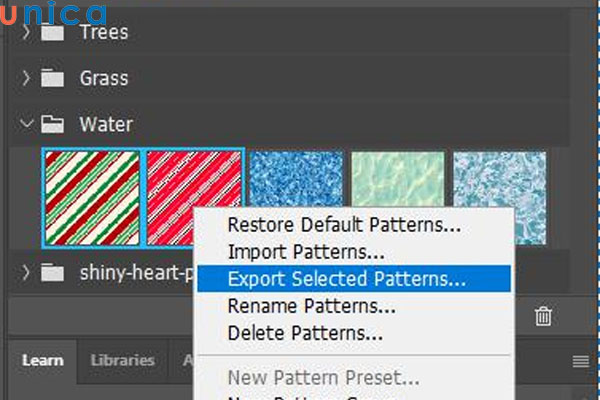Select Export Selected Patterns option
The height and width of the screenshot is (400, 600).
tap(346, 278)
